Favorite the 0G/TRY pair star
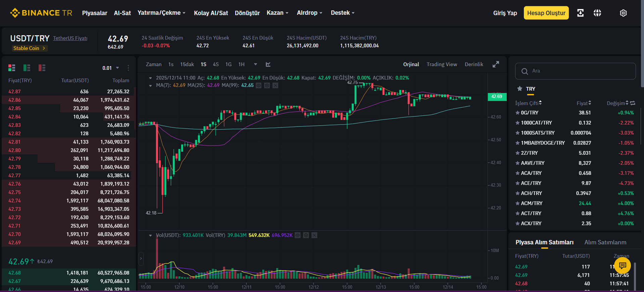This screenshot has height=292, width=644. (x=517, y=113)
